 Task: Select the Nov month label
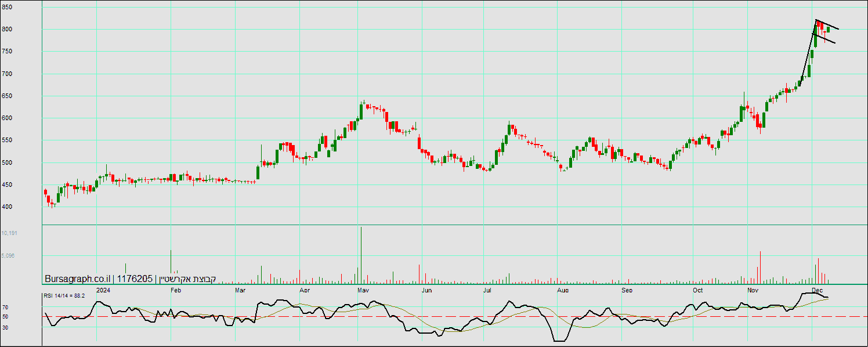click(x=753, y=290)
